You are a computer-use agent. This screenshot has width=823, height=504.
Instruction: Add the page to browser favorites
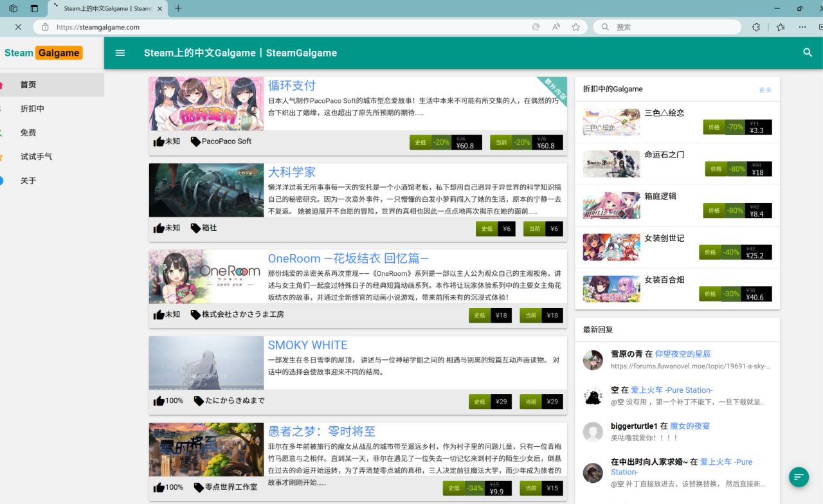(x=575, y=27)
